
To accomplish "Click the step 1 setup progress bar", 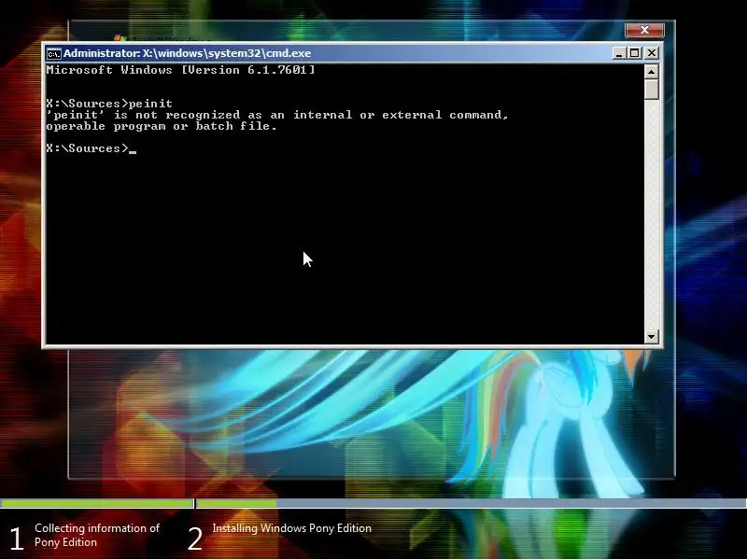I will [97, 503].
